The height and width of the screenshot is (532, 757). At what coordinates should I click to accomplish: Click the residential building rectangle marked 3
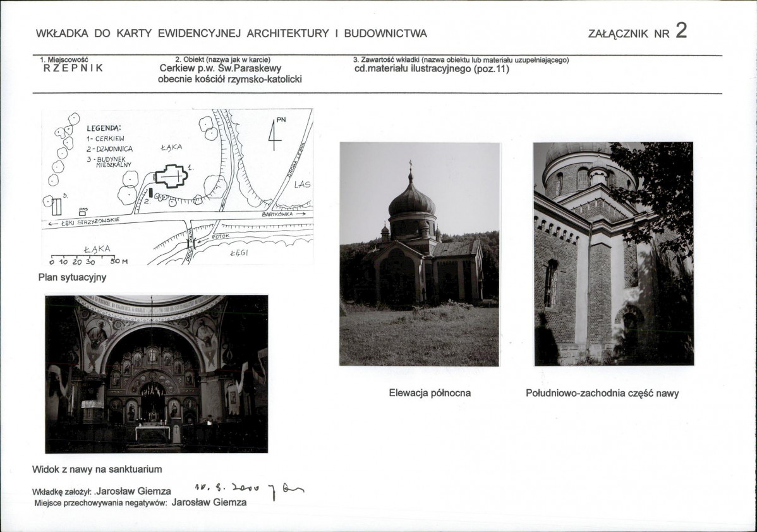57,207
